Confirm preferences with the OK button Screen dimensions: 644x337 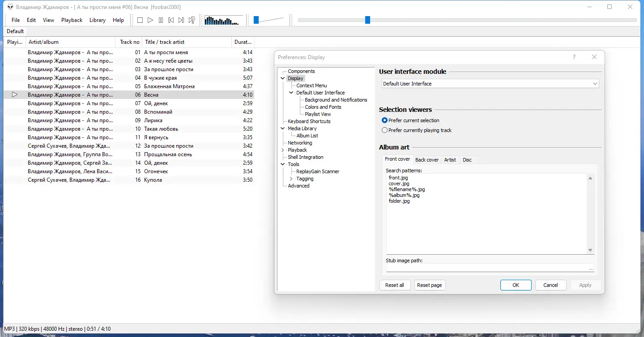click(516, 285)
